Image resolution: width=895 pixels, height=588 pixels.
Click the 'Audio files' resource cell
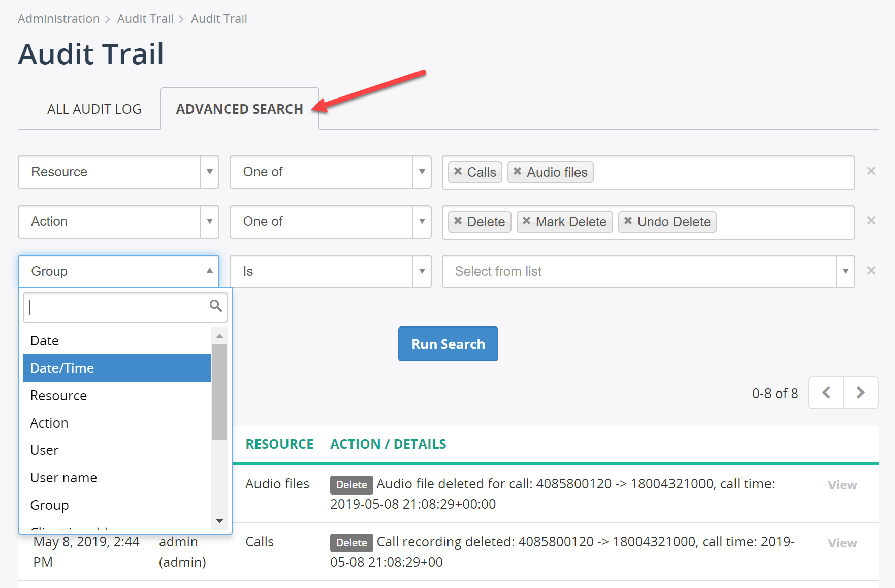(x=277, y=484)
